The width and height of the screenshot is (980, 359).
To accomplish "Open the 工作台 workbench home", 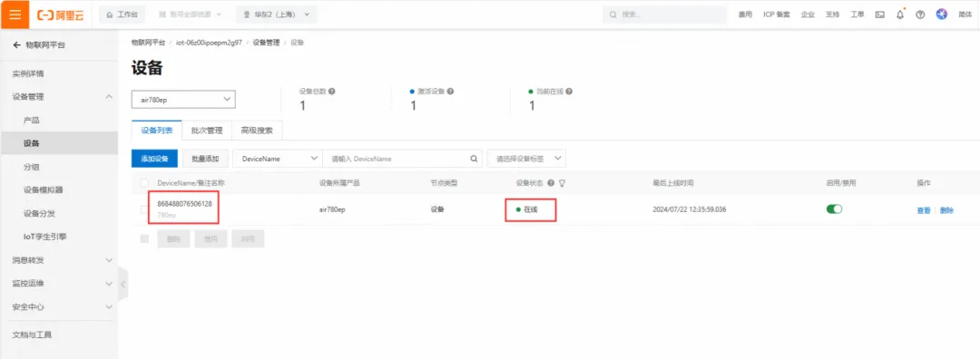I will (122, 15).
